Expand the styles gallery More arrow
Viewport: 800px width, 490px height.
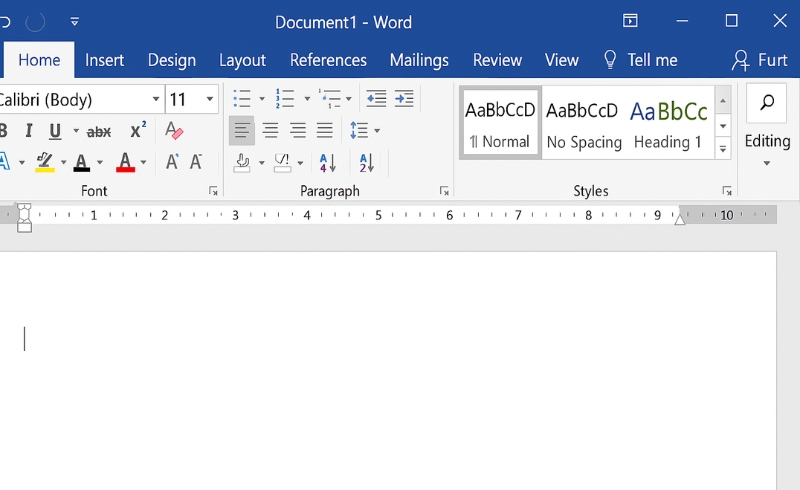click(x=723, y=149)
